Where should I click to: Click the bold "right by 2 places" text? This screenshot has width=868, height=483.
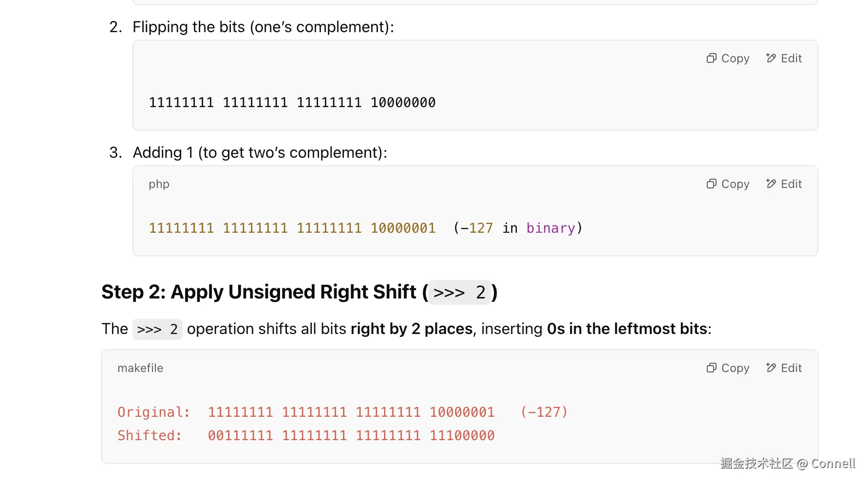click(412, 329)
